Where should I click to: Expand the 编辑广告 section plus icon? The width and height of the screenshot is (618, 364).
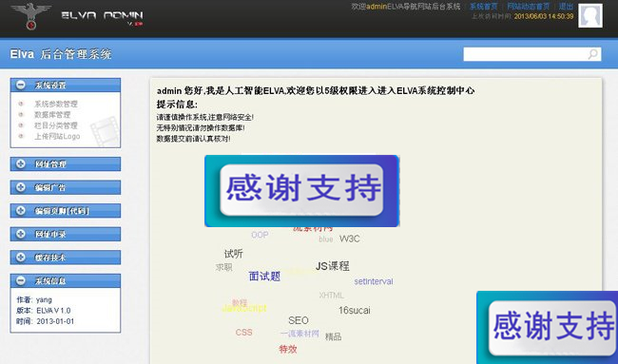coord(21,187)
